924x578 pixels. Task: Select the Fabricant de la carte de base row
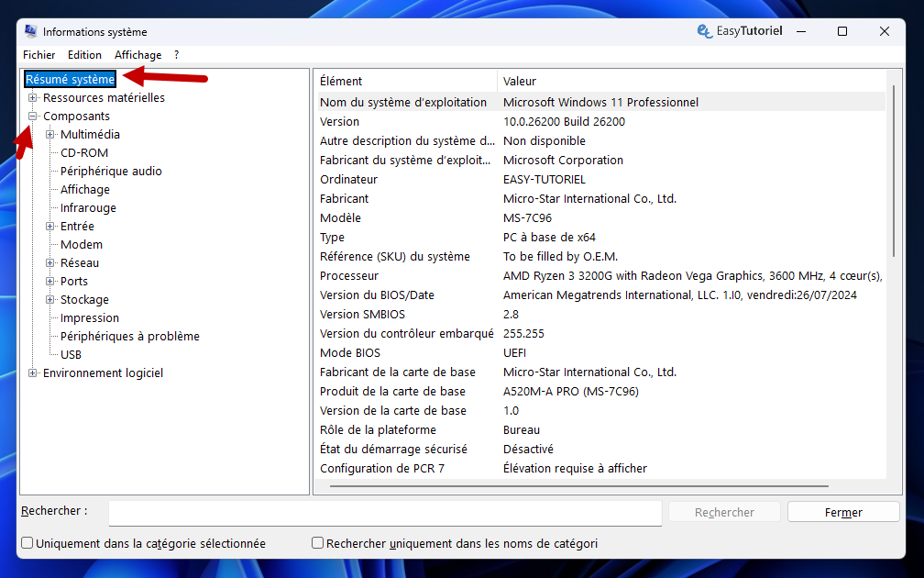(x=601, y=372)
